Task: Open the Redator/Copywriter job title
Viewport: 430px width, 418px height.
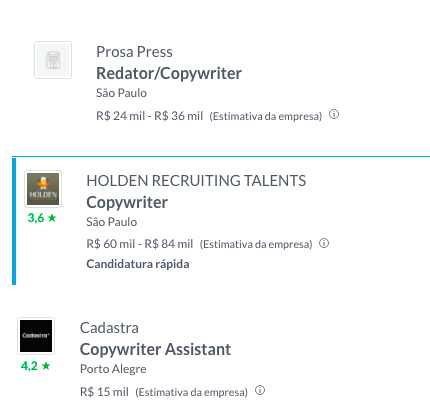Action: tap(169, 74)
